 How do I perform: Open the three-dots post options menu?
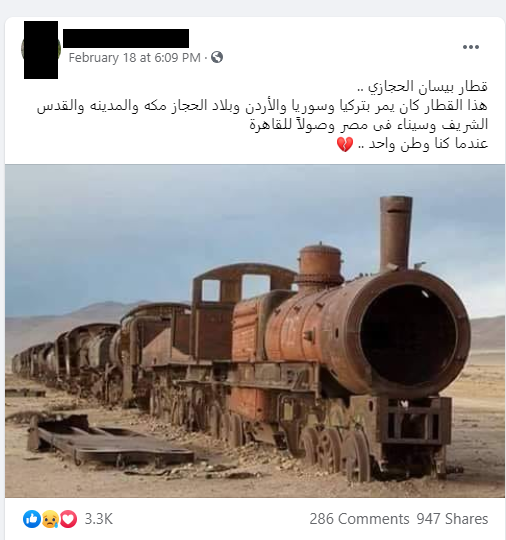click(x=471, y=47)
